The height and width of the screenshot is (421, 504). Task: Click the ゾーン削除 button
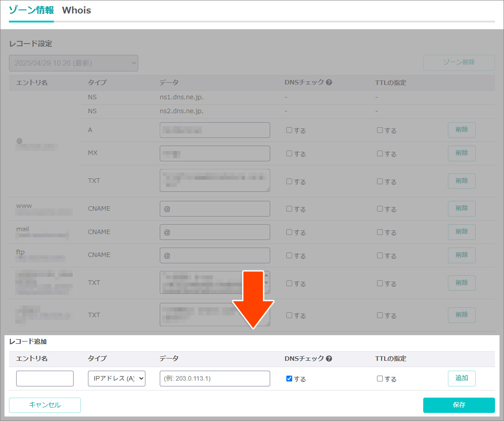point(459,62)
